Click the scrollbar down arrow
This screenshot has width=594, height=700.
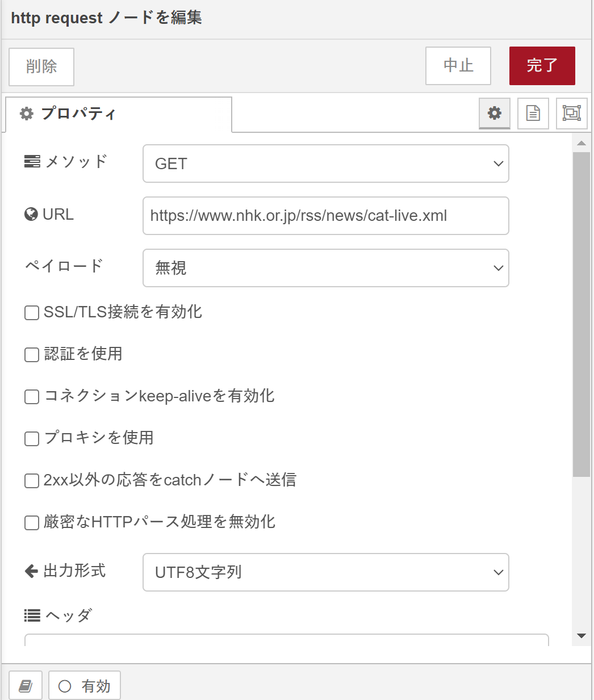(582, 636)
